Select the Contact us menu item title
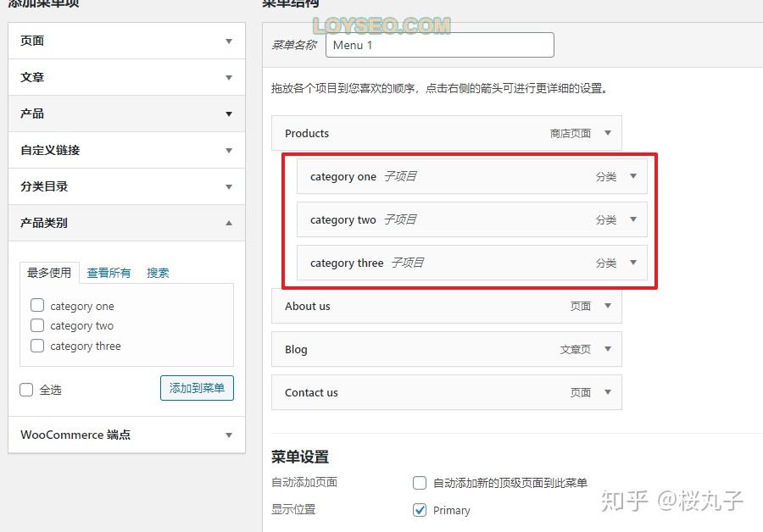Image resolution: width=763 pixels, height=532 pixels. point(311,393)
